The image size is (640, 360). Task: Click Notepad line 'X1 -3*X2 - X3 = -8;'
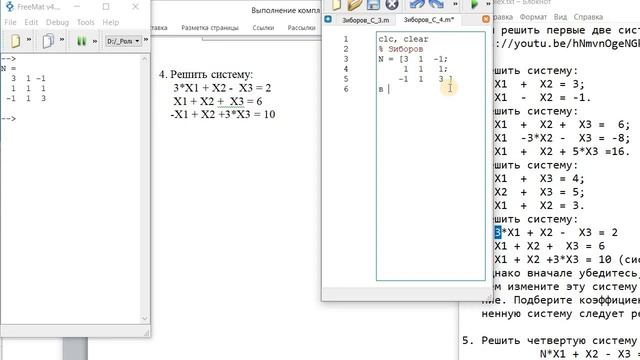click(x=562, y=138)
